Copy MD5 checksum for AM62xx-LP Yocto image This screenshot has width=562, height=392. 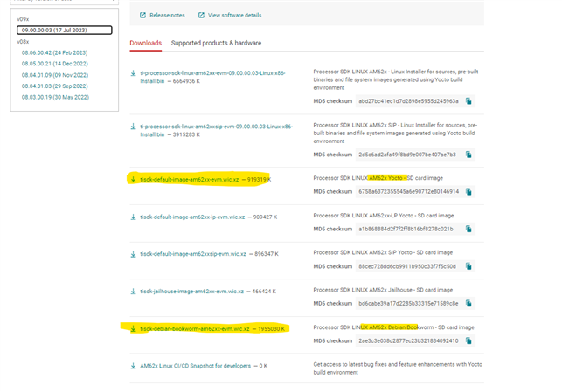(468, 229)
